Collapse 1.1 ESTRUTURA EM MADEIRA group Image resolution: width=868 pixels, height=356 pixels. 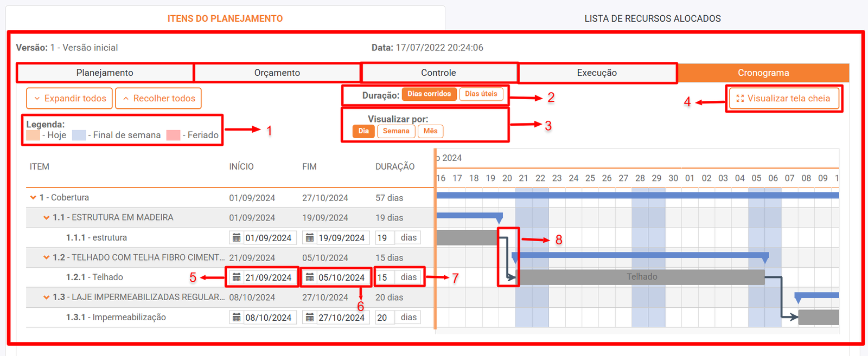pos(46,218)
